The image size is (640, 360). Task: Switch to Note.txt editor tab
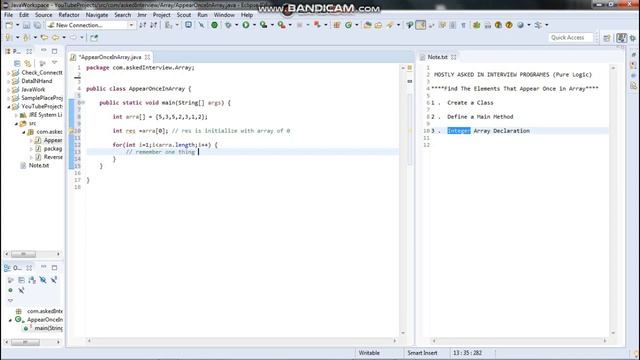pos(437,57)
